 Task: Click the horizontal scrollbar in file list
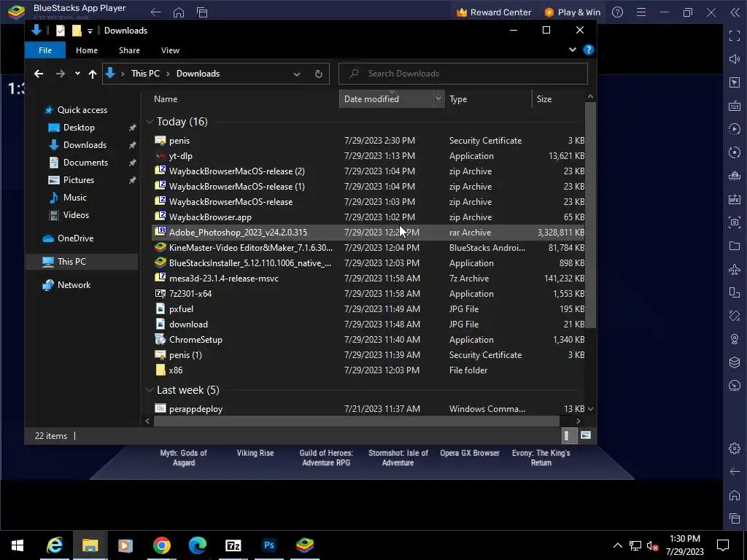(x=356, y=421)
